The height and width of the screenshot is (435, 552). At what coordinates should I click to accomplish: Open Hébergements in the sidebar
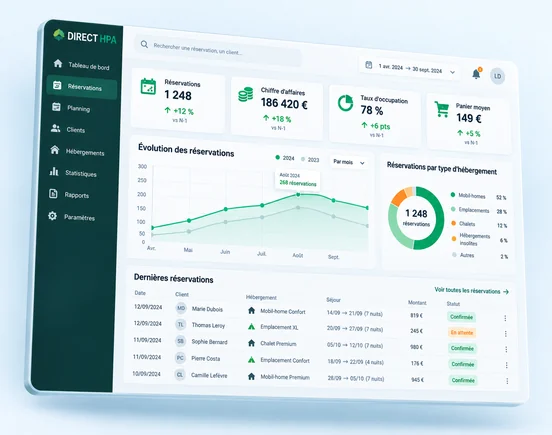77,151
